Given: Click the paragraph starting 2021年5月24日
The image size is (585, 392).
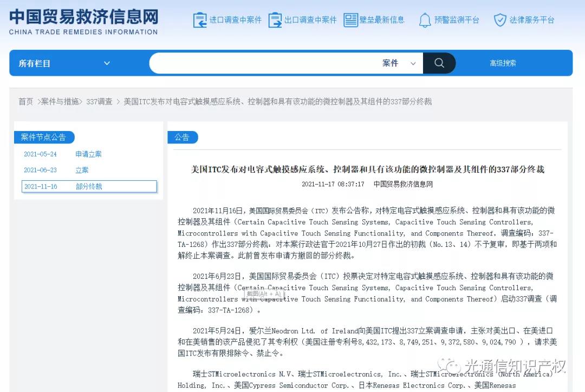Looking at the screenshot, I should (367, 342).
